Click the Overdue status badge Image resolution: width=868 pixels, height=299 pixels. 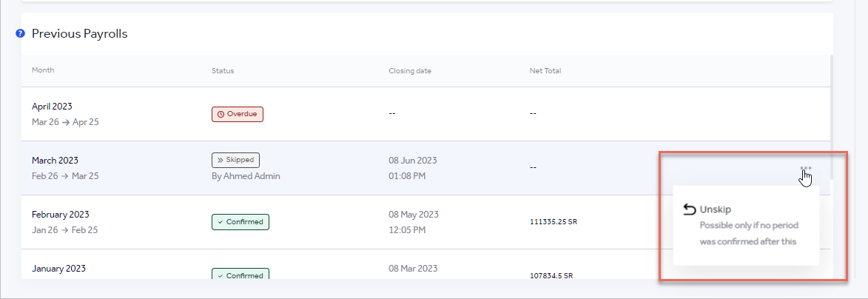coord(238,114)
